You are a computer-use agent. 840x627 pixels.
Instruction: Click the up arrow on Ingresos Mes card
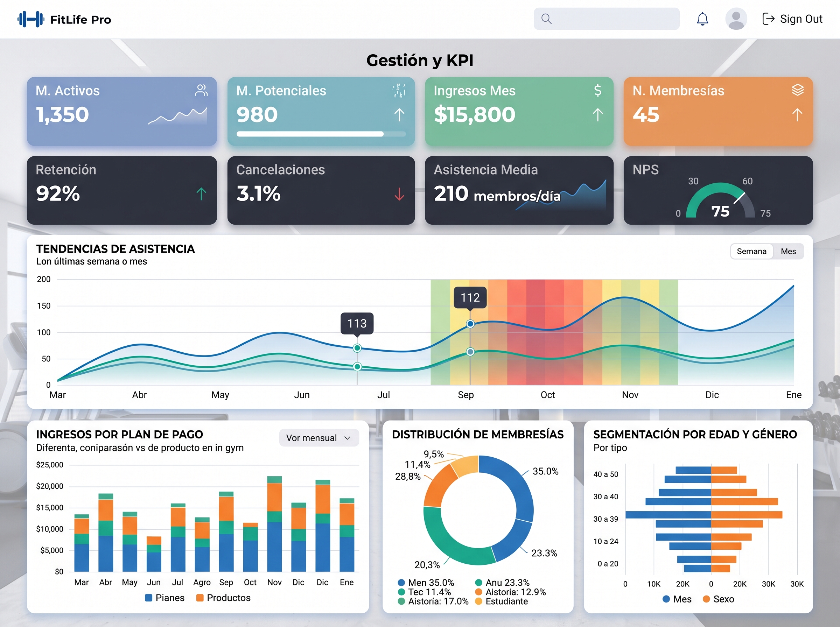pos(597,115)
